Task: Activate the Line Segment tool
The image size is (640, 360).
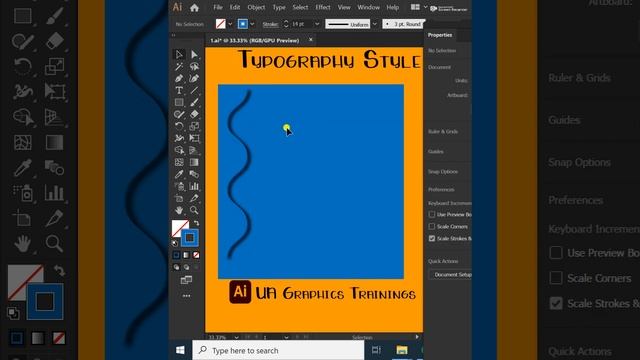Action: (194, 91)
